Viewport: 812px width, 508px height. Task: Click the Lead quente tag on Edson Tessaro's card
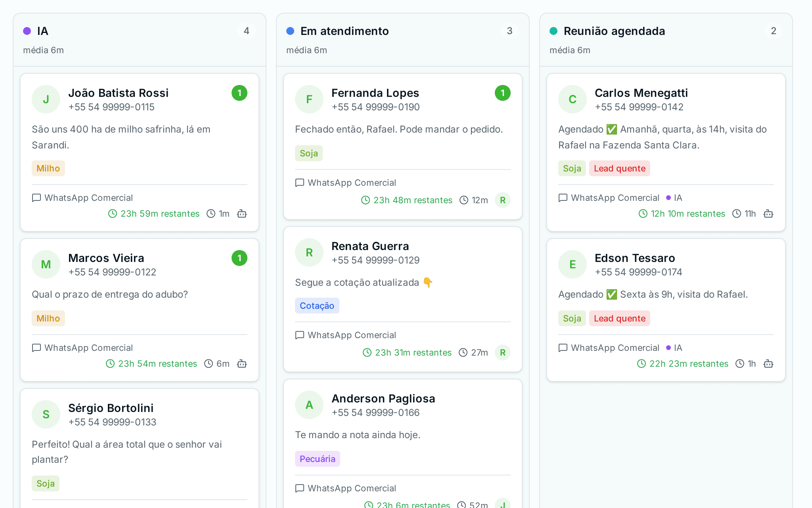pos(620,318)
